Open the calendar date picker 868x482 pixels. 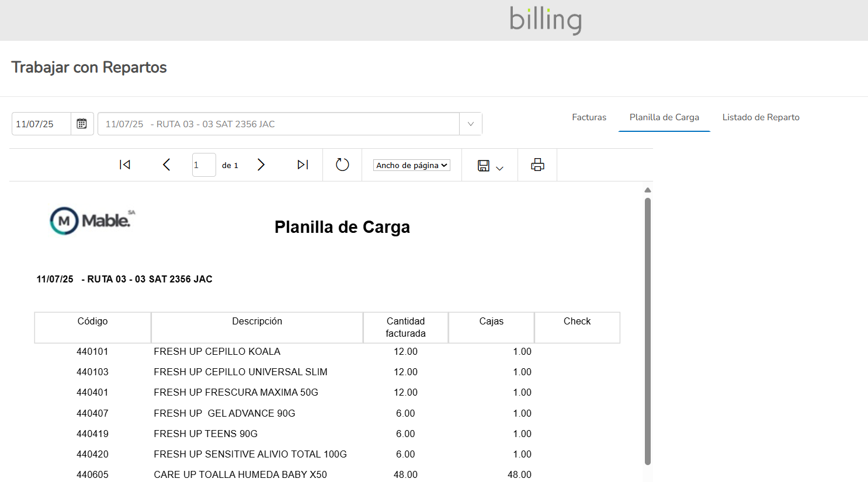point(82,124)
